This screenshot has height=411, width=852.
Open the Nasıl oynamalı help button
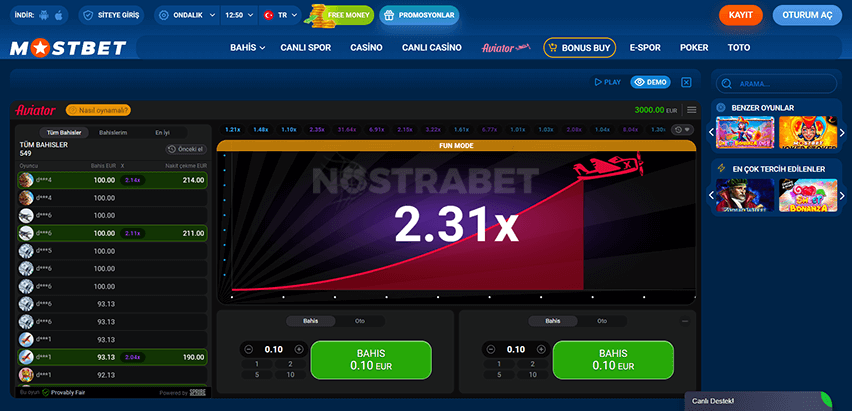point(98,110)
